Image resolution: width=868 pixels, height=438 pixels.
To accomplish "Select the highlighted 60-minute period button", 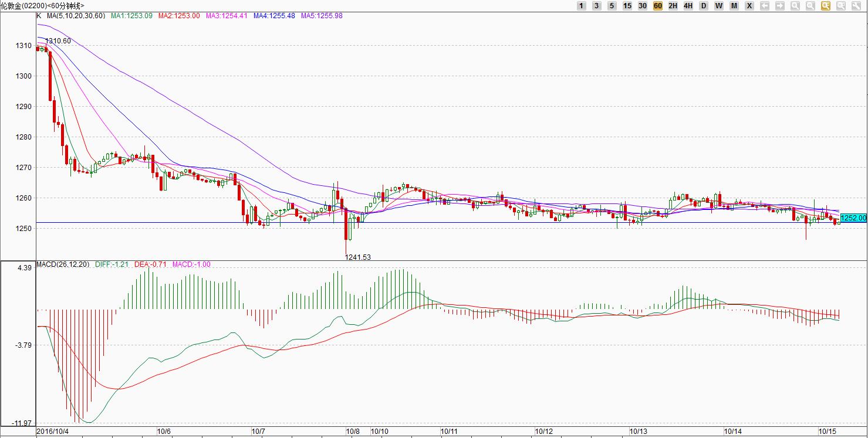I will tap(657, 5).
